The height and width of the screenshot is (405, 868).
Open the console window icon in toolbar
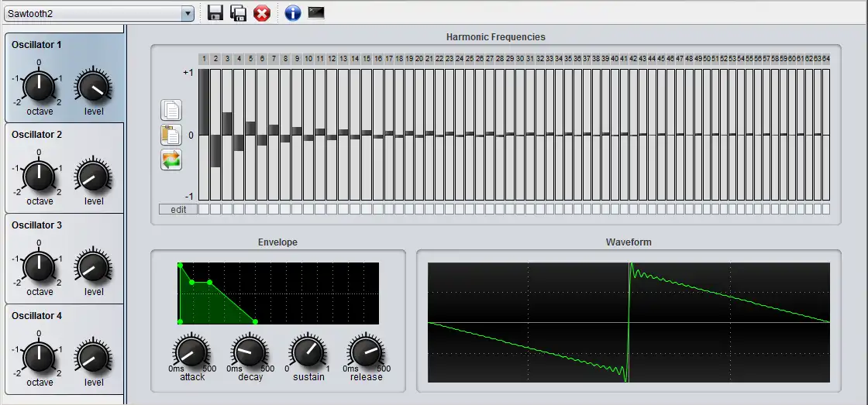tap(316, 12)
